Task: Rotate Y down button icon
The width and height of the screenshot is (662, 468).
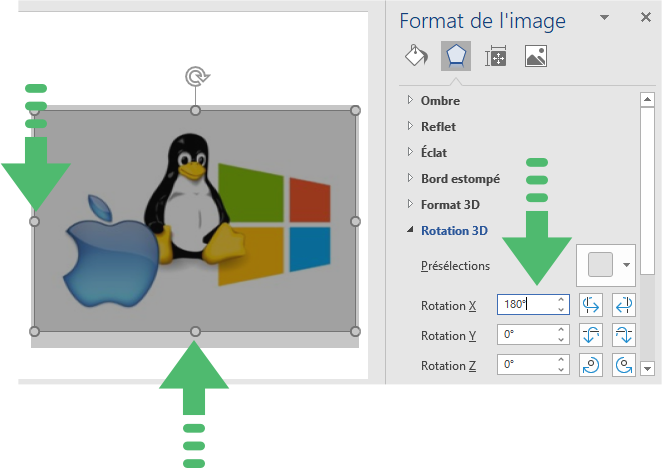Action: pyautogui.click(x=624, y=335)
